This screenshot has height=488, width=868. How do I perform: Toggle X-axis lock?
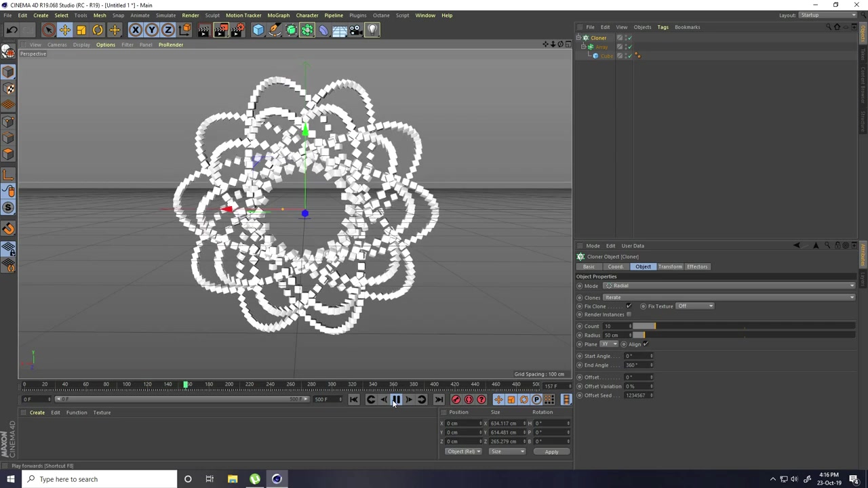[x=136, y=30]
